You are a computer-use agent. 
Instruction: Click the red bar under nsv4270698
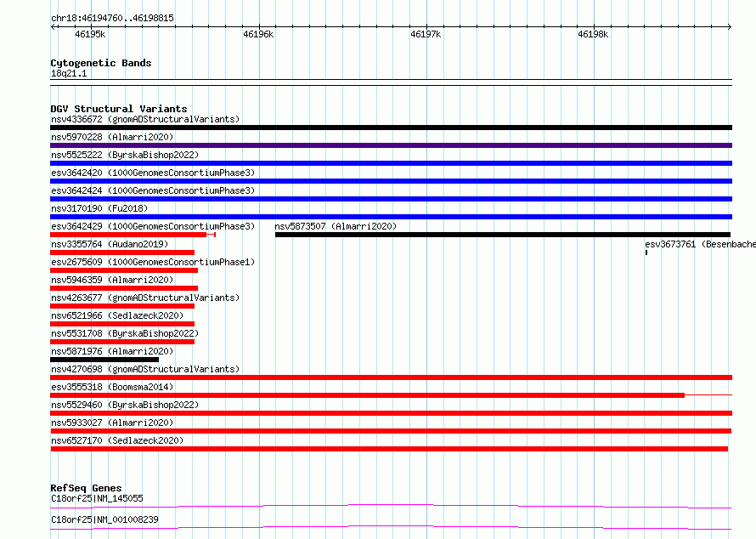tap(391, 377)
